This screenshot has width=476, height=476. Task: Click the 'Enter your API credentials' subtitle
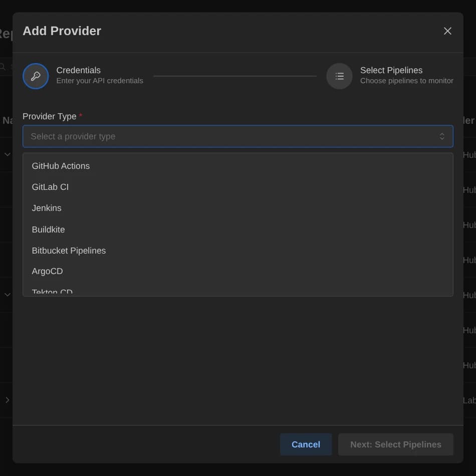point(100,81)
